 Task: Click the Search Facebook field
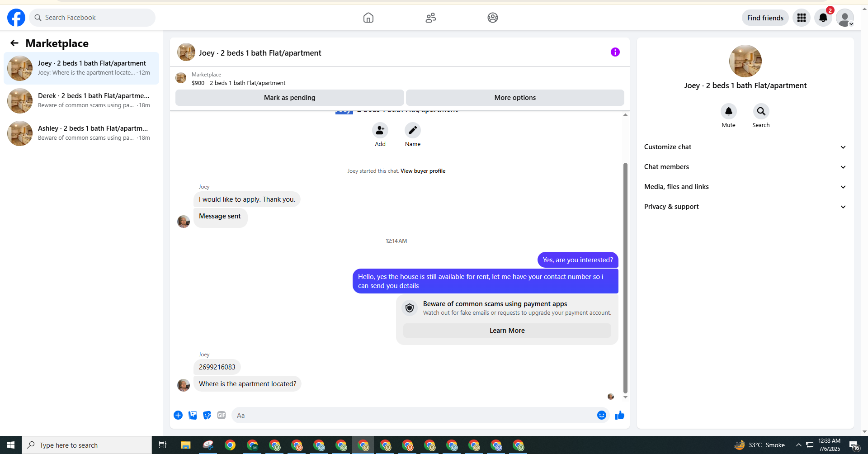pyautogui.click(x=92, y=18)
